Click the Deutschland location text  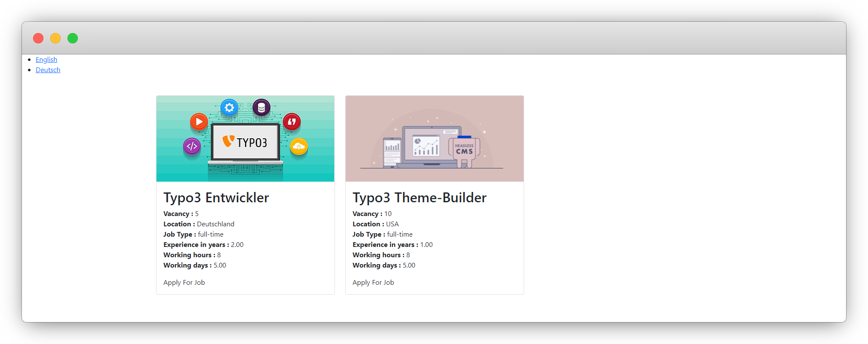tap(215, 224)
